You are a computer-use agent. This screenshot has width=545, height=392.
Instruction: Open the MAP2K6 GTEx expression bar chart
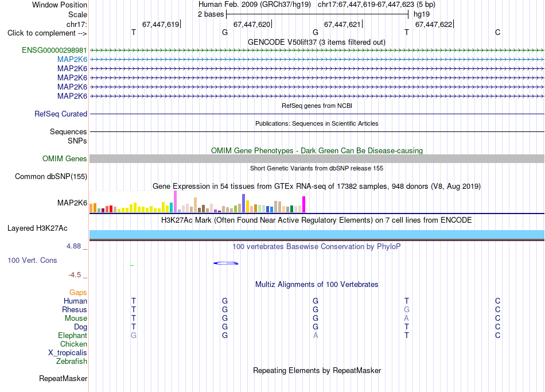[197, 201]
